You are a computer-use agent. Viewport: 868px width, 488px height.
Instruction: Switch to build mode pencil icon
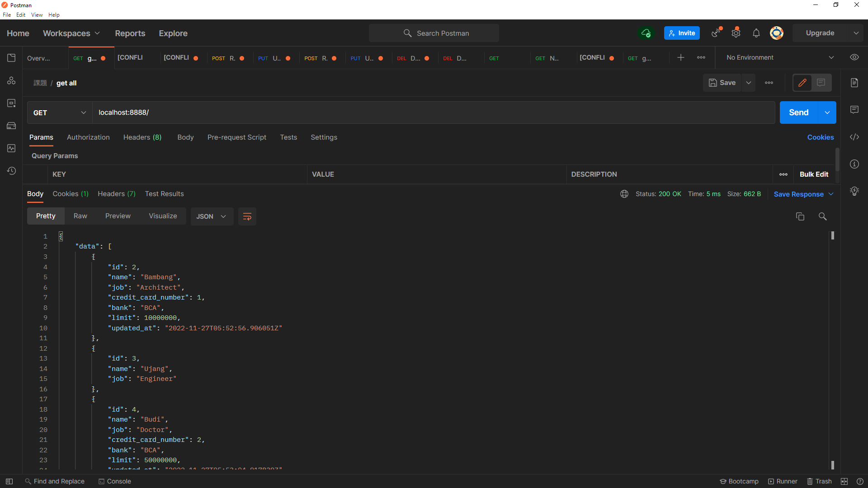coord(802,83)
